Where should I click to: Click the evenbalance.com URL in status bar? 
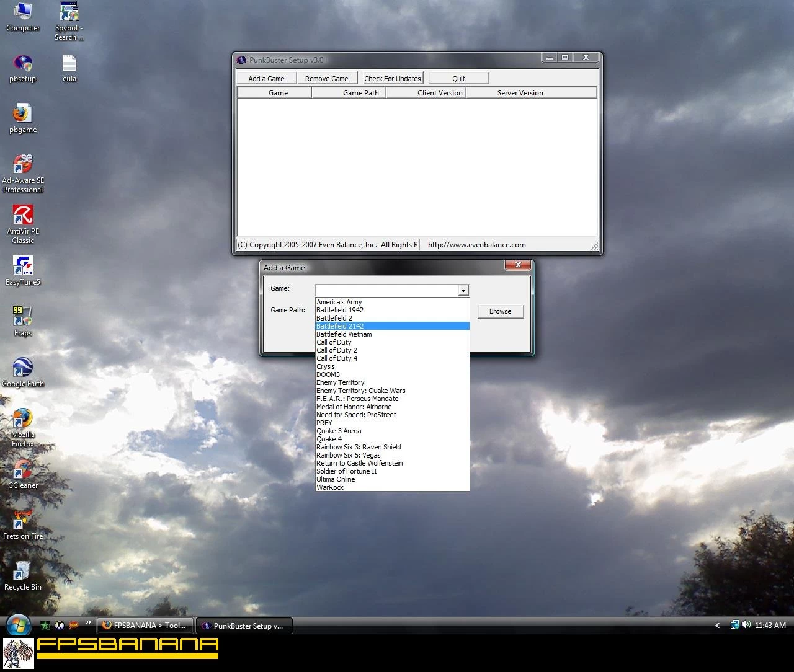pyautogui.click(x=476, y=245)
